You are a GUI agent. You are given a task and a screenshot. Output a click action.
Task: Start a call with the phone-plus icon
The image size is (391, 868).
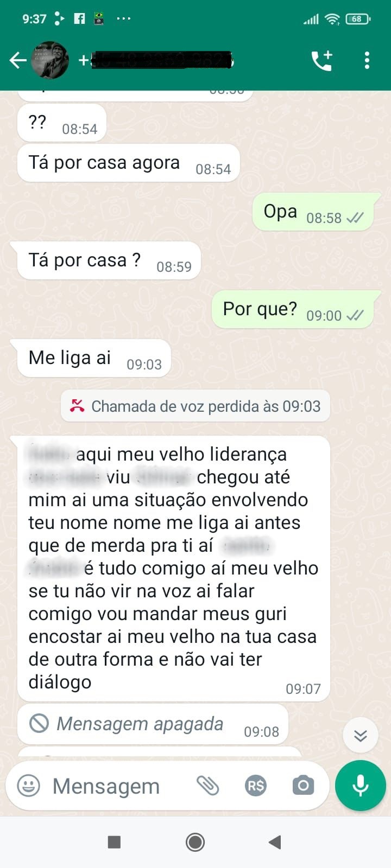tap(322, 60)
